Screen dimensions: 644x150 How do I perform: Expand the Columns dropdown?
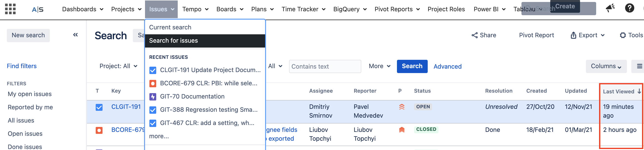[606, 66]
